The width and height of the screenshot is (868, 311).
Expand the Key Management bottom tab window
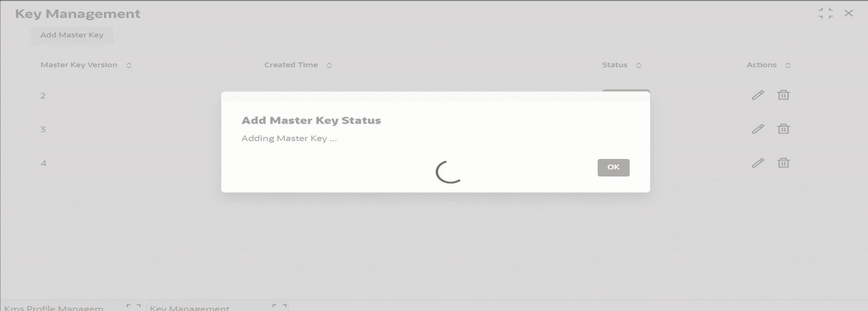pyautogui.click(x=279, y=306)
